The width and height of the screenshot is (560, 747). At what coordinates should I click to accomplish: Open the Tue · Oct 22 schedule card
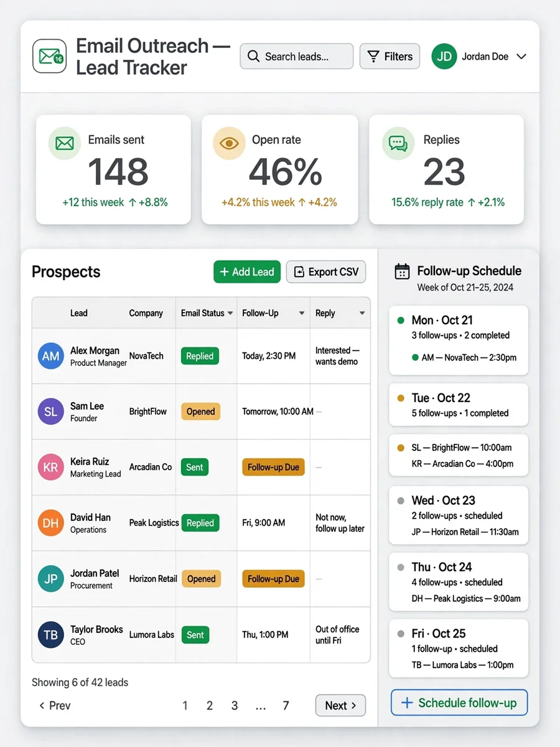(459, 405)
